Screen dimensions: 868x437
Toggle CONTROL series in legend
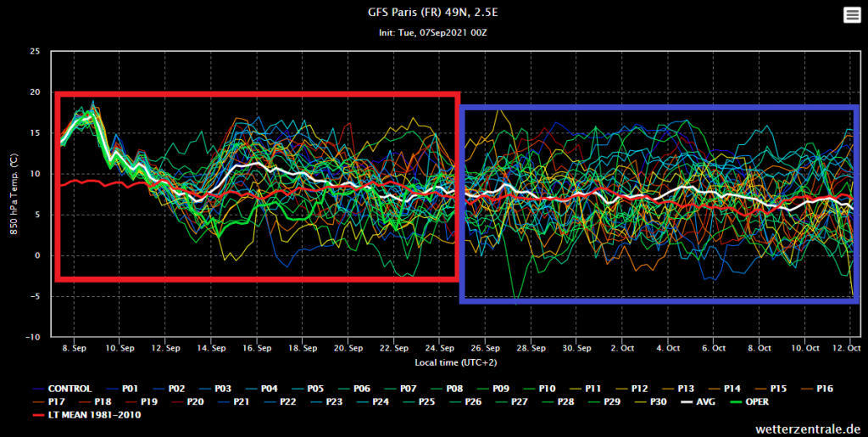[62, 389]
